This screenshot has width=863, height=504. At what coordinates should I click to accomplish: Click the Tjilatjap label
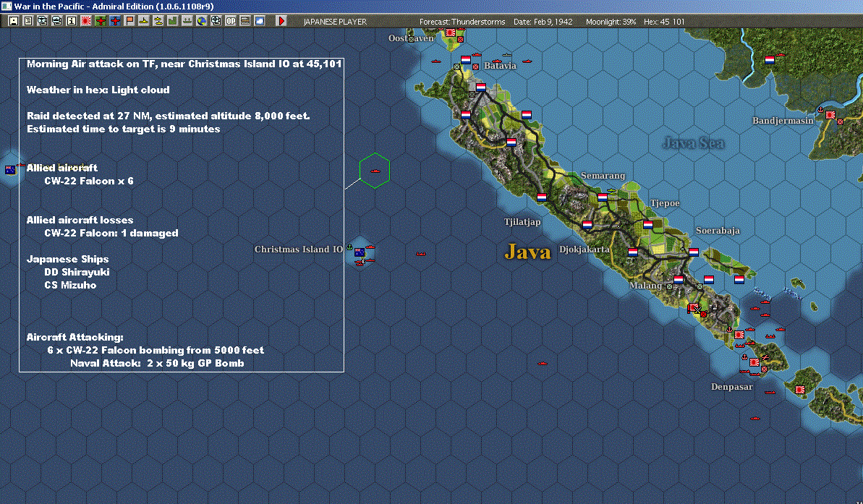pos(522,222)
